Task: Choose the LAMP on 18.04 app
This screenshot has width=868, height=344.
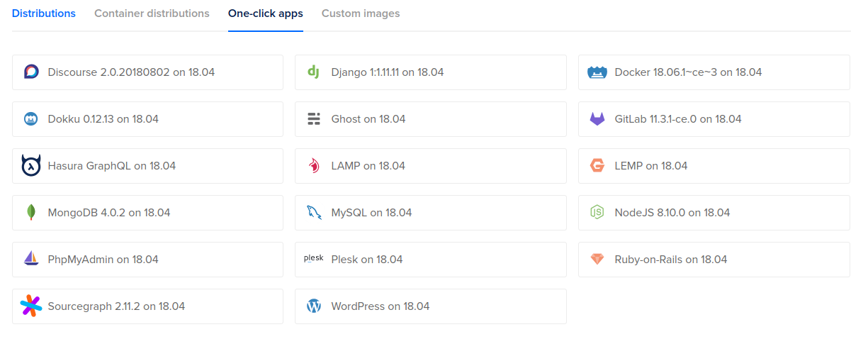Action: tap(430, 166)
